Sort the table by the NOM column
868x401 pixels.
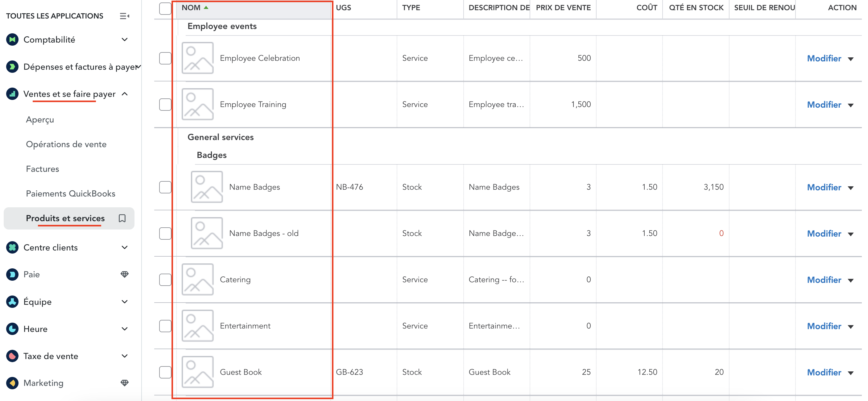click(x=191, y=8)
